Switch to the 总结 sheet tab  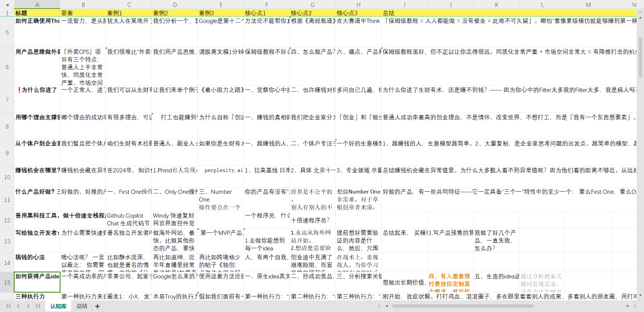(x=82, y=306)
